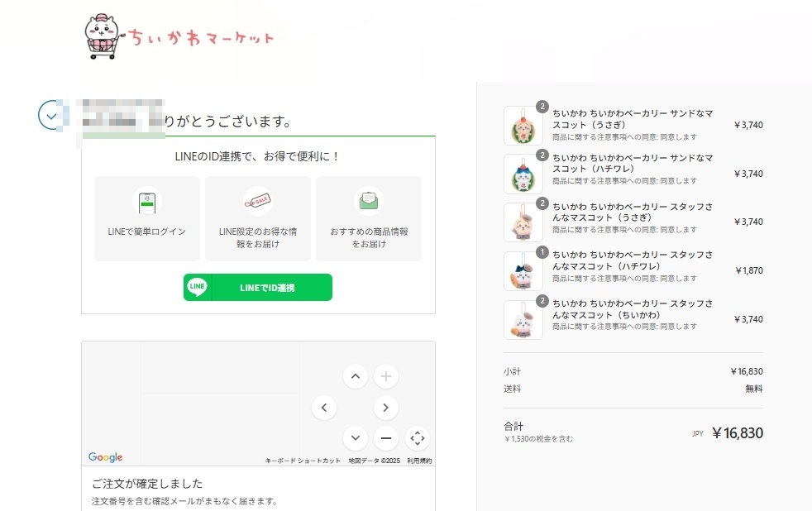Open map キーボード ショートカット link
812x511 pixels.
(303, 461)
